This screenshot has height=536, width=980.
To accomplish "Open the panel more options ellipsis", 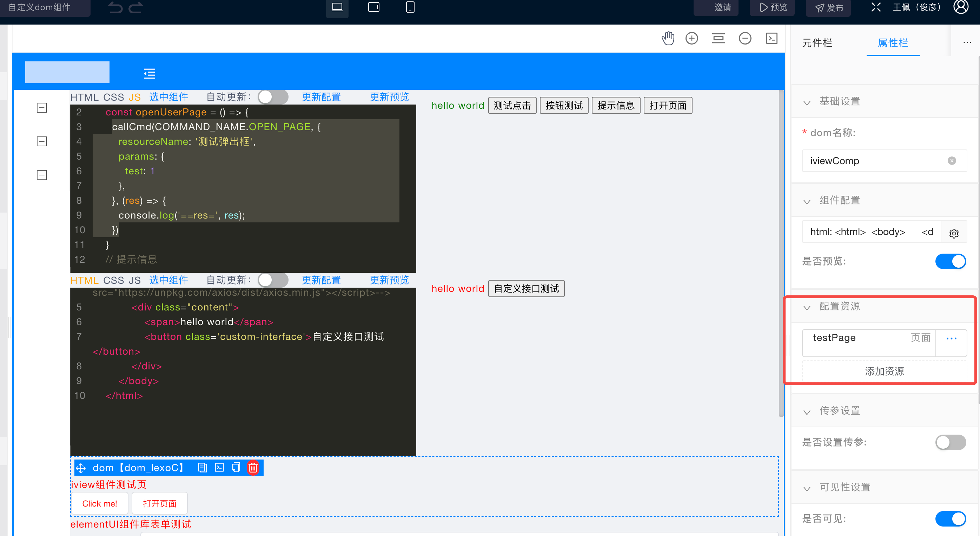I will point(967,42).
